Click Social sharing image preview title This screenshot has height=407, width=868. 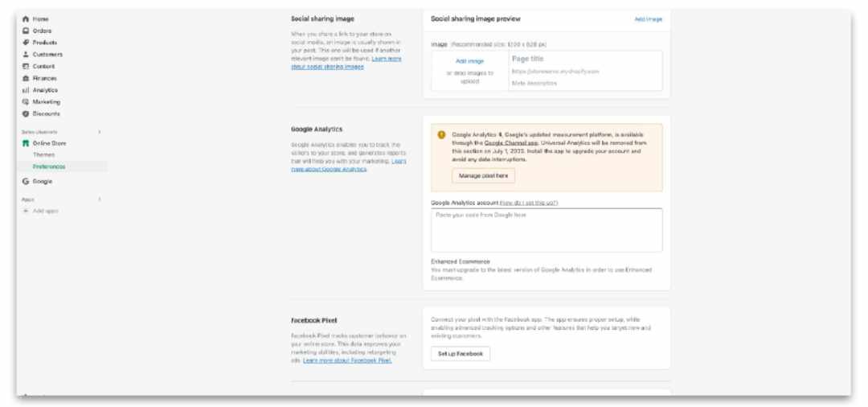coord(476,18)
